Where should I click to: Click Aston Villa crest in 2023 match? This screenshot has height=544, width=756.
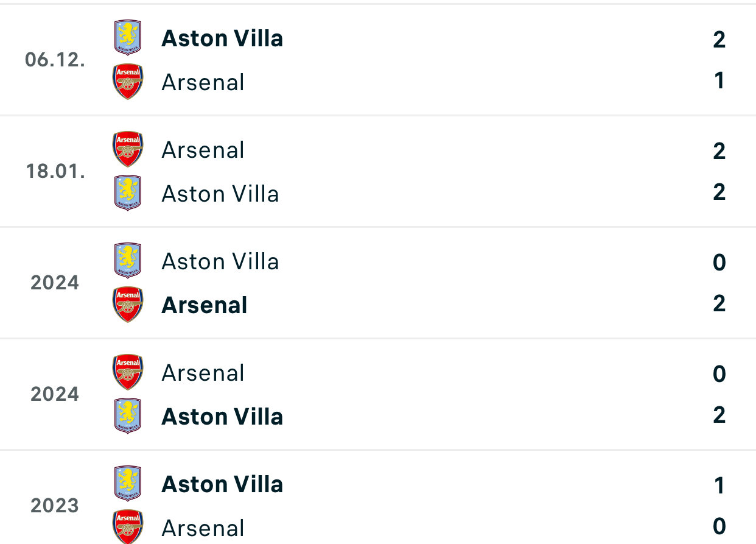tap(128, 484)
